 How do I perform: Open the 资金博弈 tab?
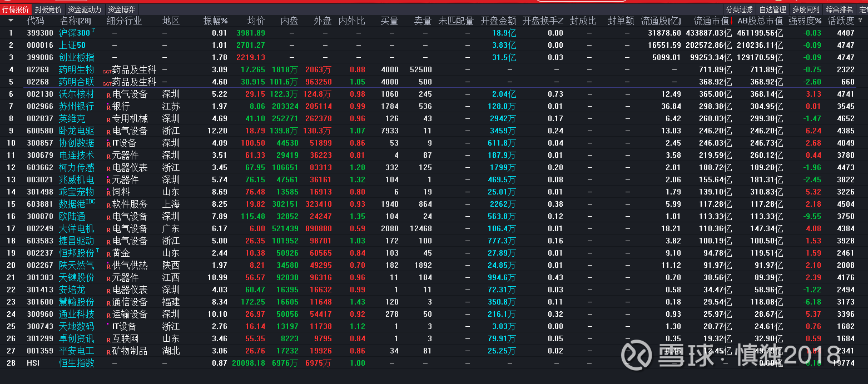tap(121, 9)
